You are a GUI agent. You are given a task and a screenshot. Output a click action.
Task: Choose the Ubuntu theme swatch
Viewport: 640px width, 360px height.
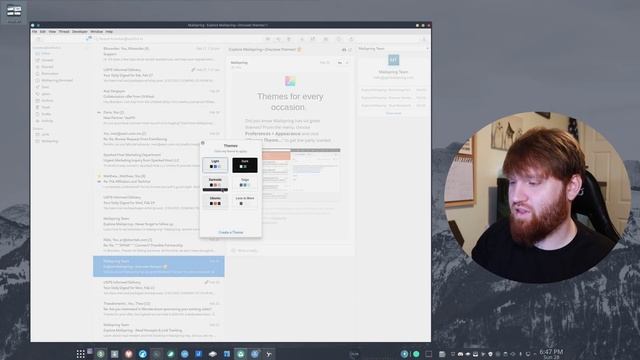pyautogui.click(x=215, y=202)
